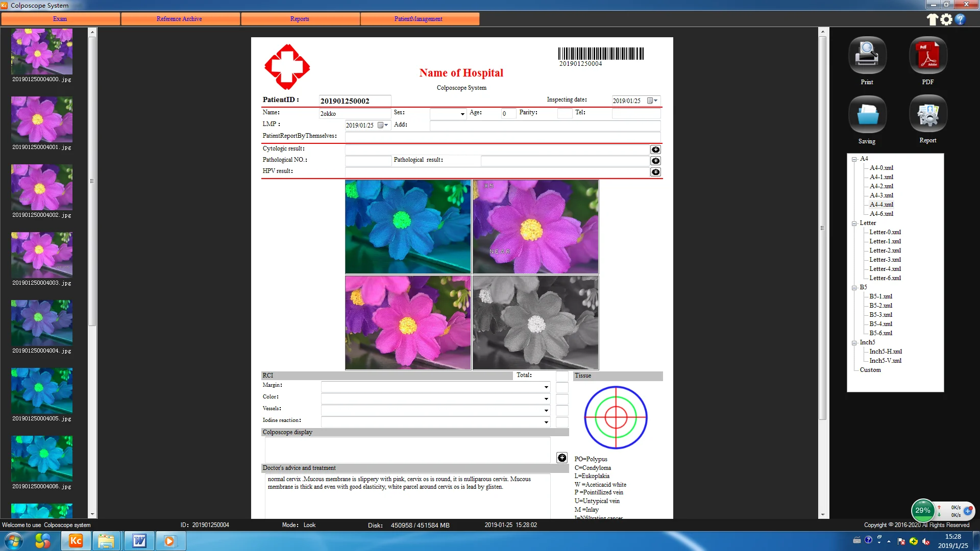Select the B5-3.xml template

tap(880, 315)
